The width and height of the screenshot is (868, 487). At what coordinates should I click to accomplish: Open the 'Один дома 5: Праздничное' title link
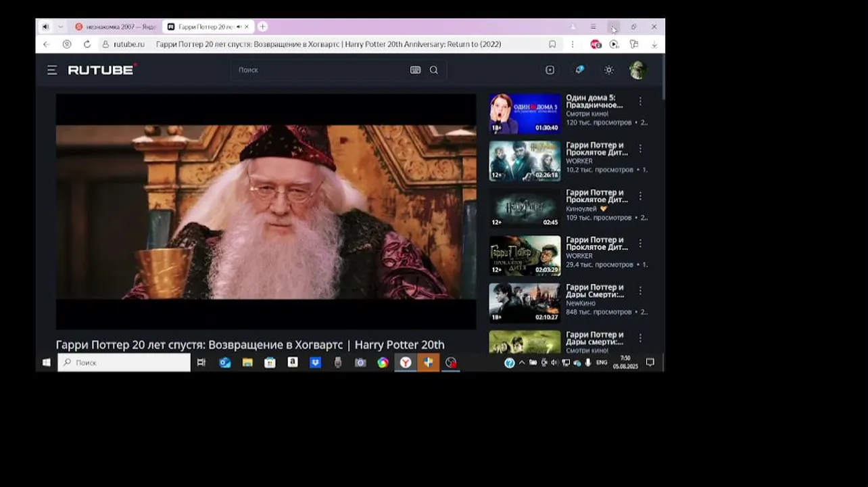pyautogui.click(x=594, y=101)
